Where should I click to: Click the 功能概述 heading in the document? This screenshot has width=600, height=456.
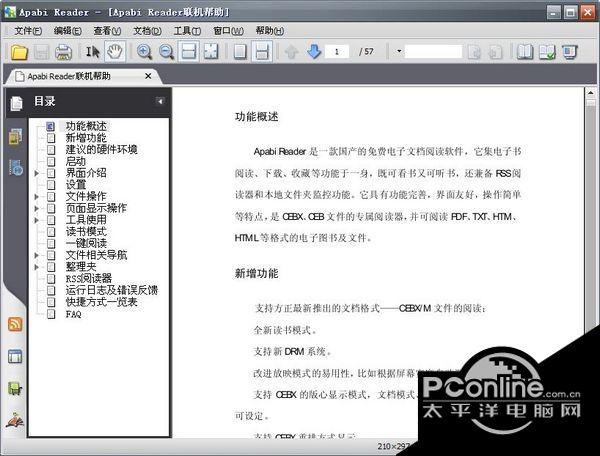(x=256, y=117)
